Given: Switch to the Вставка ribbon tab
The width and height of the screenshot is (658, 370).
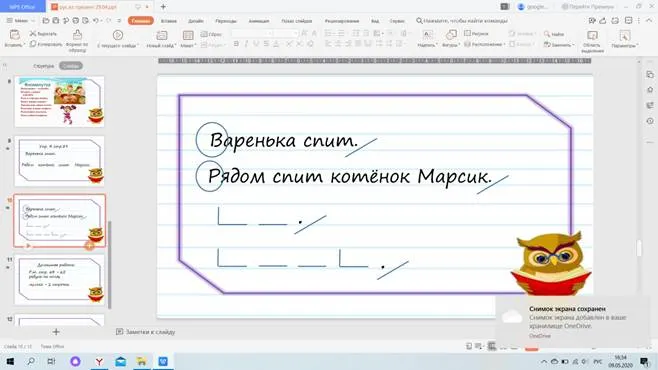Looking at the screenshot, I should click(169, 21).
